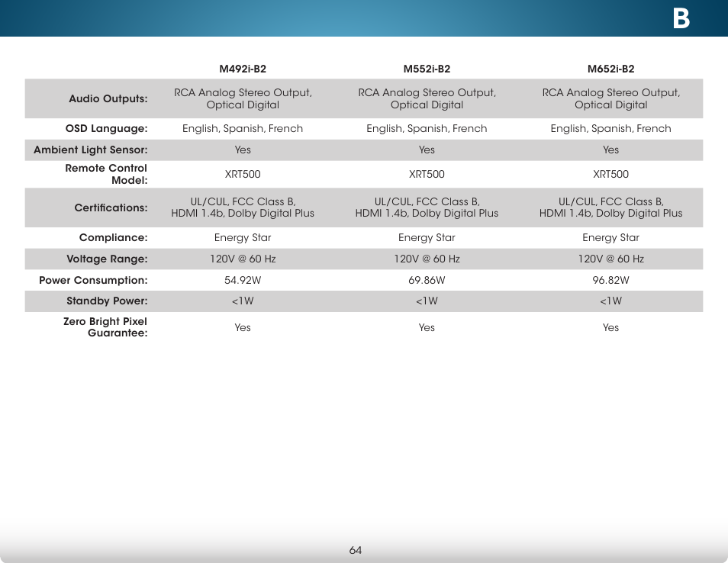This screenshot has width=728, height=563.
Task: Select the <1W standby value for M652i-B2
Action: coord(610,301)
